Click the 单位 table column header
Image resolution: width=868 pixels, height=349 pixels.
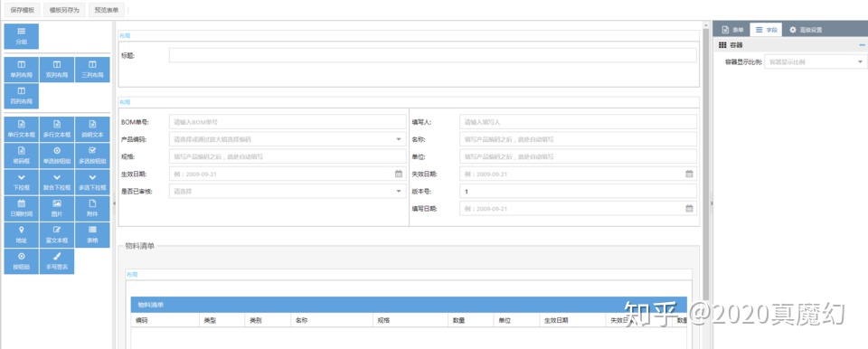[516, 320]
